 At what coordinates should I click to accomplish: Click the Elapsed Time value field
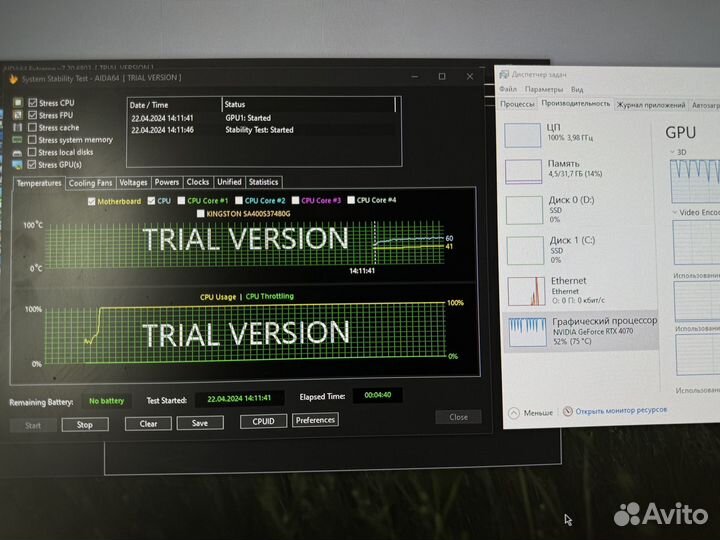coord(377,395)
